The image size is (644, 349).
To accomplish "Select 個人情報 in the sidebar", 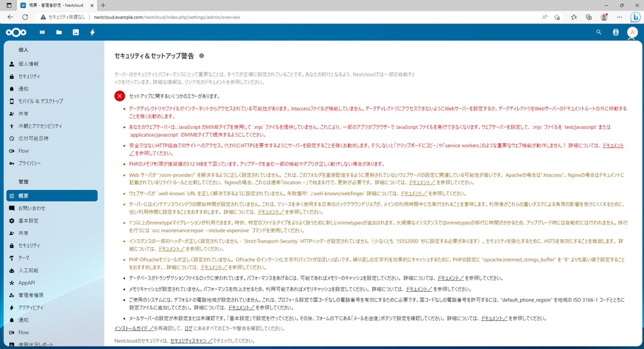I will (x=29, y=64).
